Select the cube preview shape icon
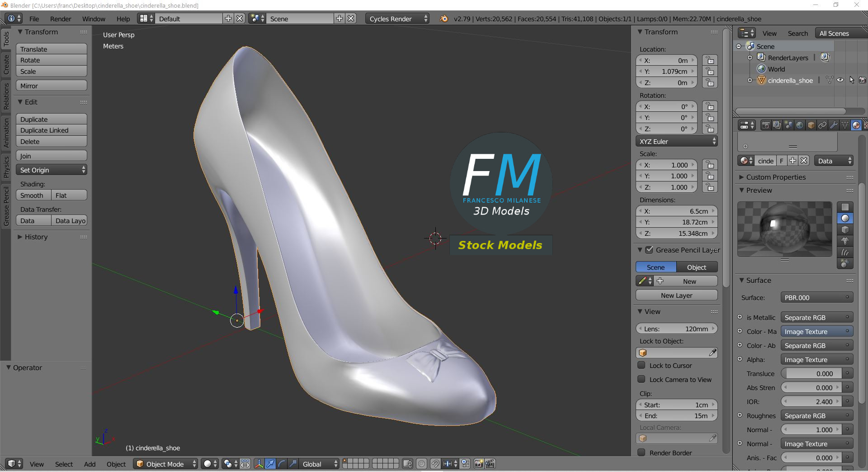The height and width of the screenshot is (472, 868). coord(844,230)
